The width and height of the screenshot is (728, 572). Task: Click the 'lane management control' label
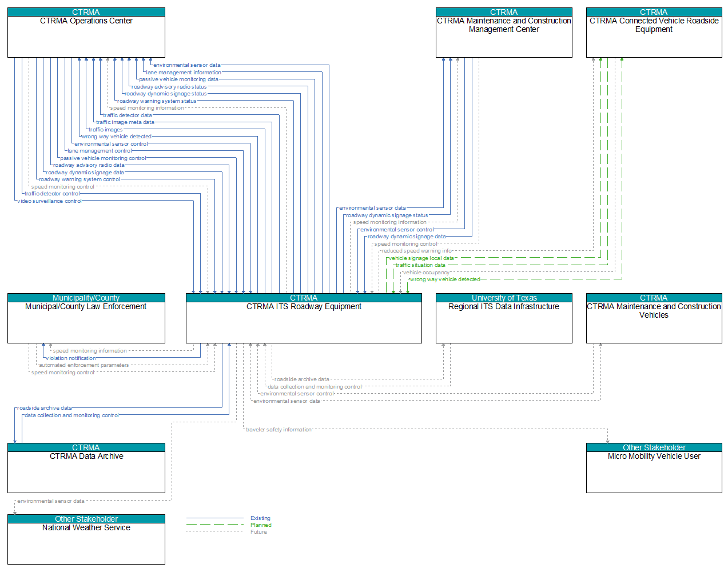coord(100,151)
